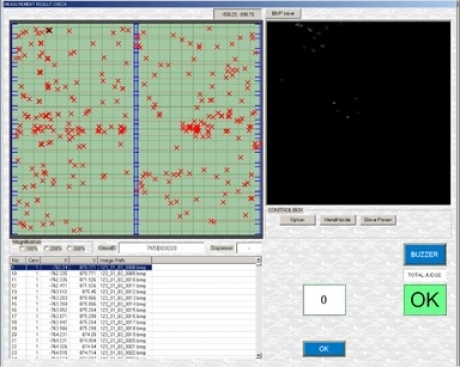
Task: Select the row numbered 23 in table
Action: pos(81,353)
